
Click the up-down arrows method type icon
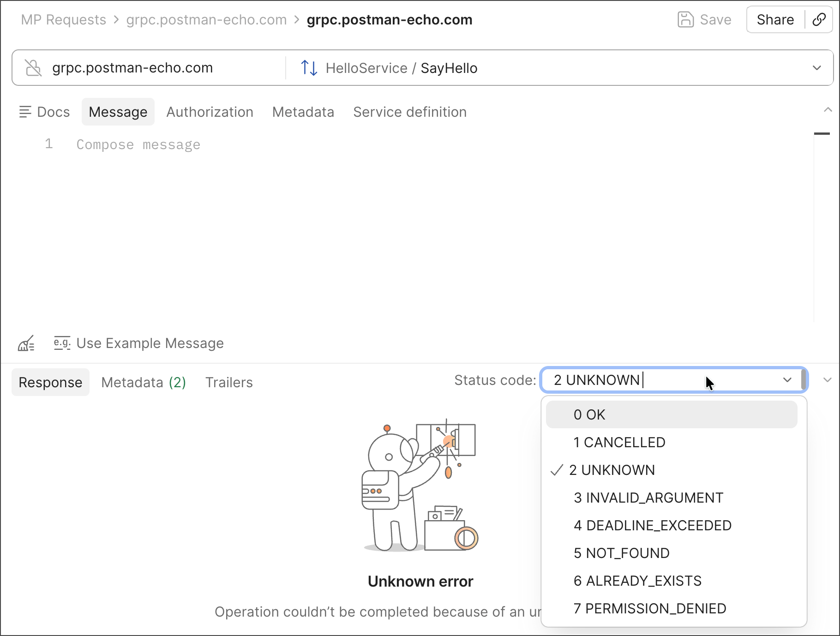pos(309,68)
